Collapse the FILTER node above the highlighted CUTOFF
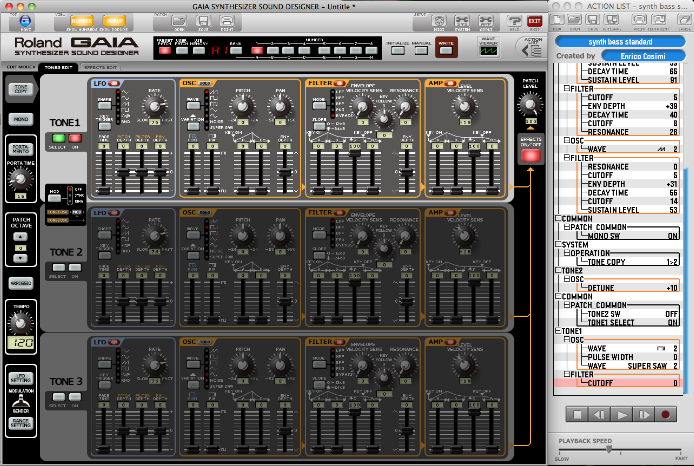Screen dimensions: 694x466 pyautogui.click(x=567, y=374)
